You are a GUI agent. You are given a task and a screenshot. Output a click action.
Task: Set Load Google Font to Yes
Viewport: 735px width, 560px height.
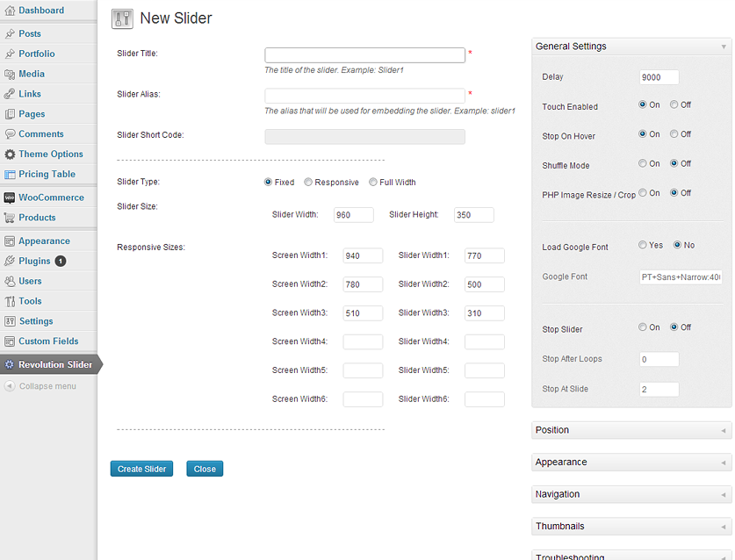coord(643,245)
